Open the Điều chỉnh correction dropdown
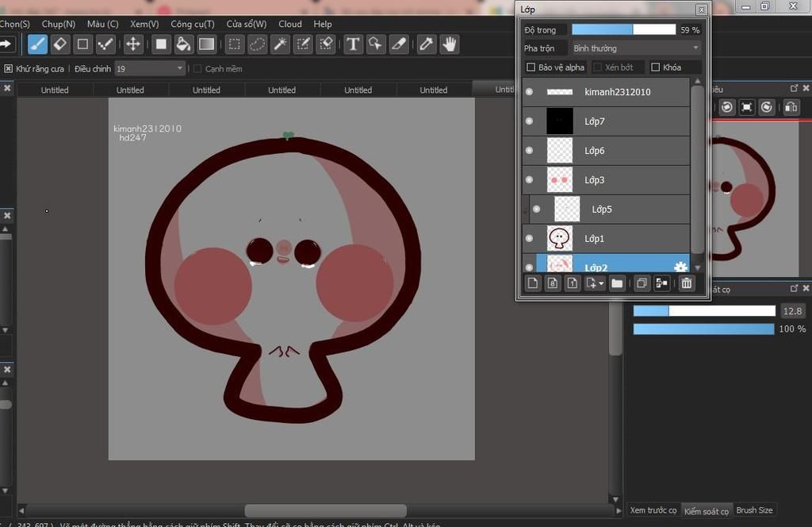This screenshot has width=812, height=527. [x=149, y=68]
